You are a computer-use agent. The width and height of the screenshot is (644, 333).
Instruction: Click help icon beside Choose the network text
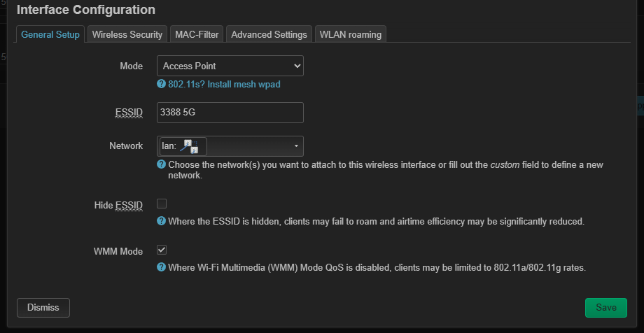(x=162, y=164)
